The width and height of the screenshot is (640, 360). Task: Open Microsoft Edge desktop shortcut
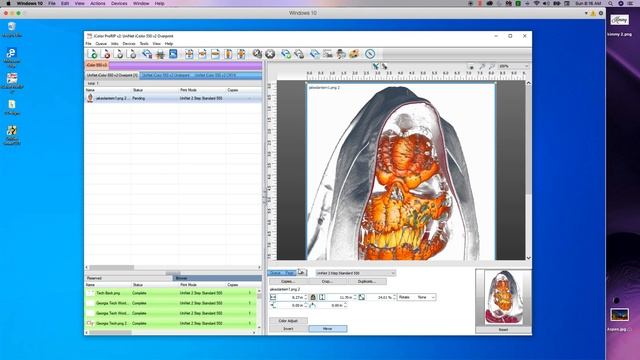pos(12,57)
